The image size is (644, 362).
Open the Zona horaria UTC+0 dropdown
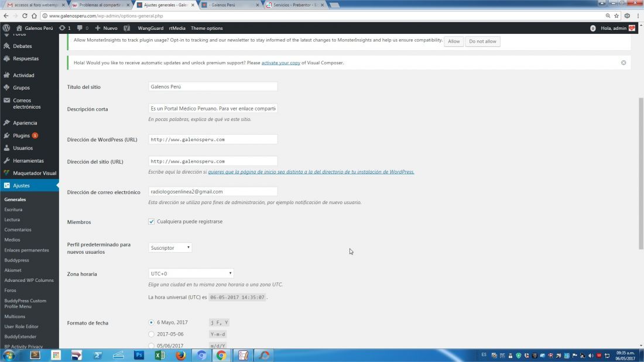pos(191,273)
